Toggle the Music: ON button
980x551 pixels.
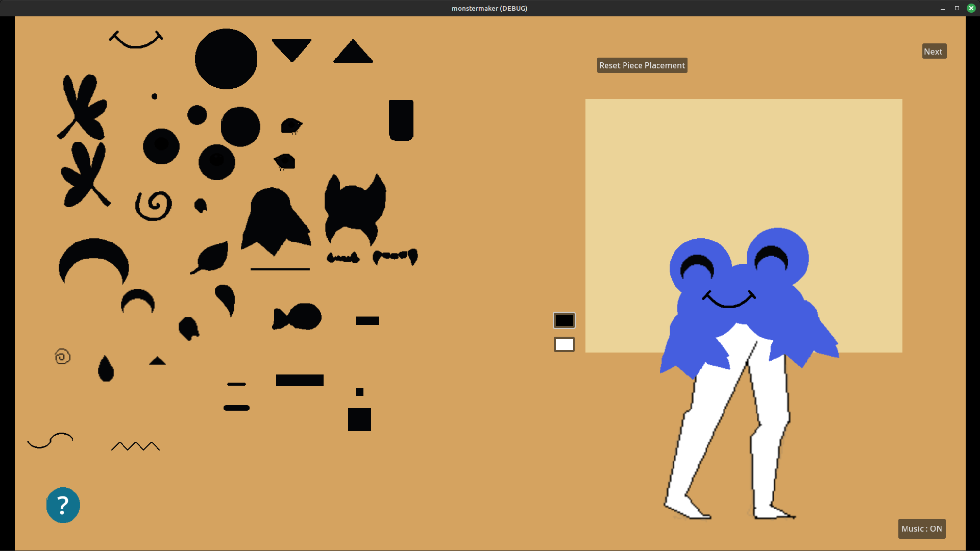[x=921, y=529]
